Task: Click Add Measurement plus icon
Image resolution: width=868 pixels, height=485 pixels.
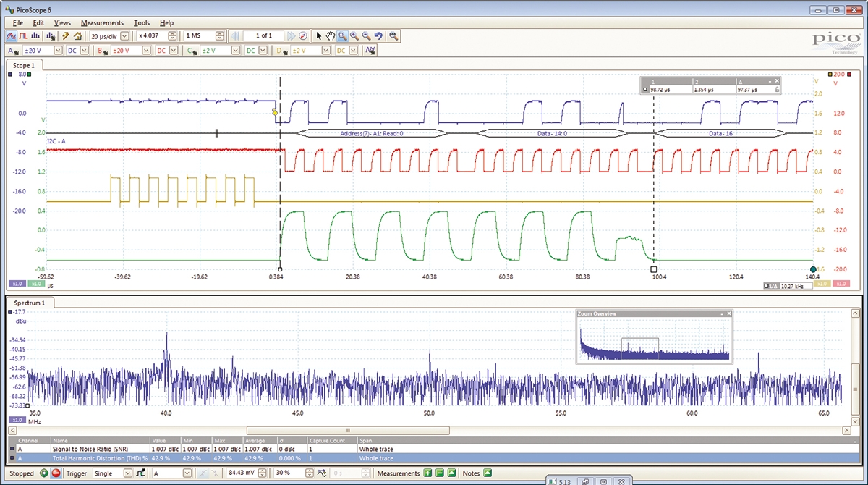Action: click(427, 473)
